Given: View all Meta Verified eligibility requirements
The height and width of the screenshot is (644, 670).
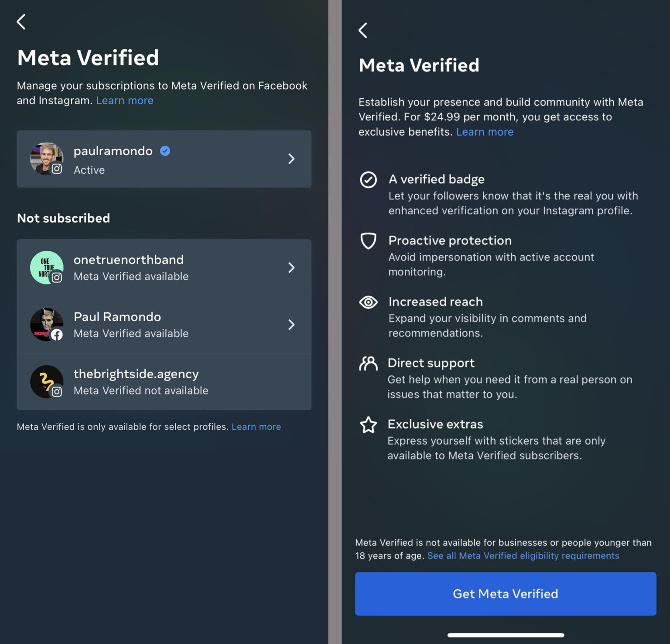Looking at the screenshot, I should [x=523, y=555].
